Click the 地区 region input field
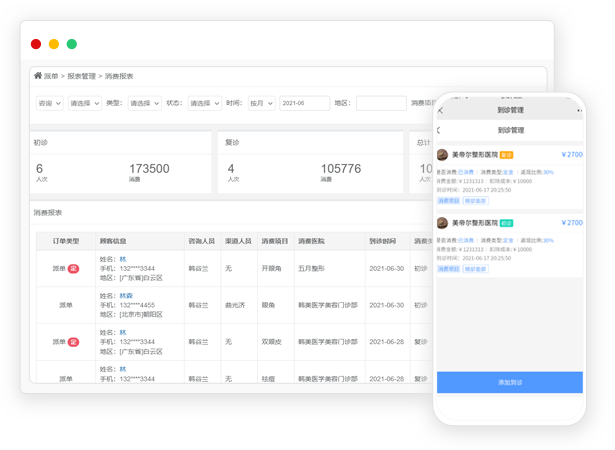The width and height of the screenshot is (615, 450). 380,103
